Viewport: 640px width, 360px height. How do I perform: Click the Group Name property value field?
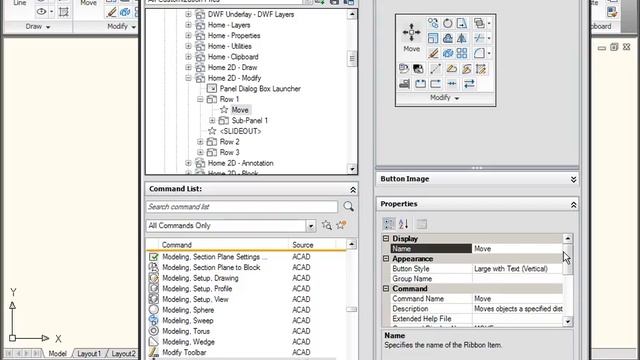click(517, 279)
